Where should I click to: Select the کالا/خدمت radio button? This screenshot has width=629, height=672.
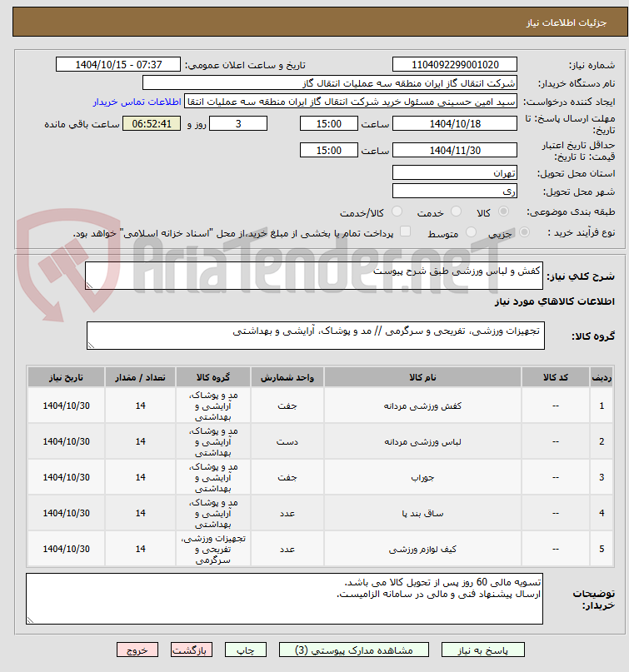click(397, 212)
